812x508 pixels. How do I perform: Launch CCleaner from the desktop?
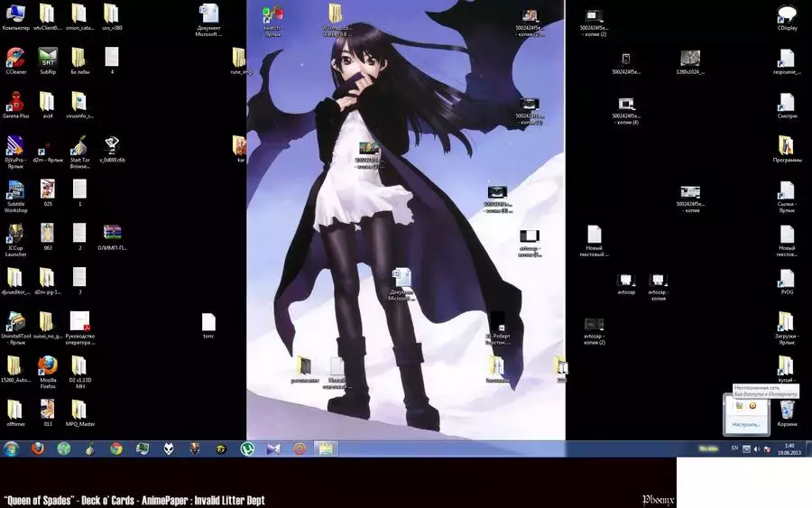15,61
